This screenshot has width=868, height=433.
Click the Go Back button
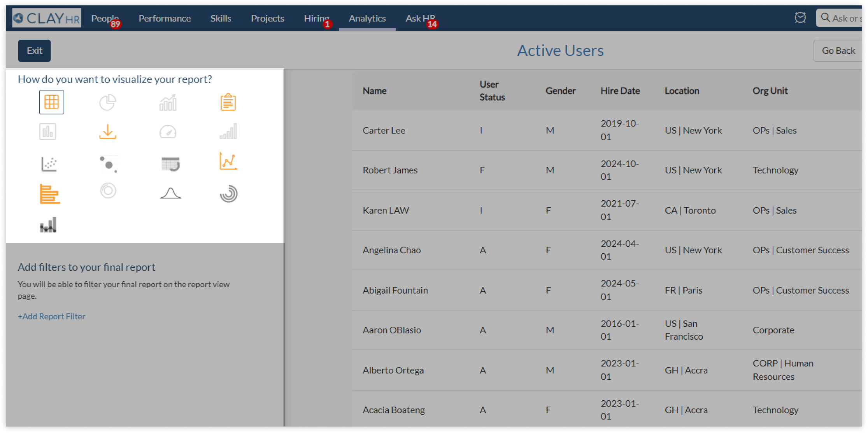coord(838,51)
